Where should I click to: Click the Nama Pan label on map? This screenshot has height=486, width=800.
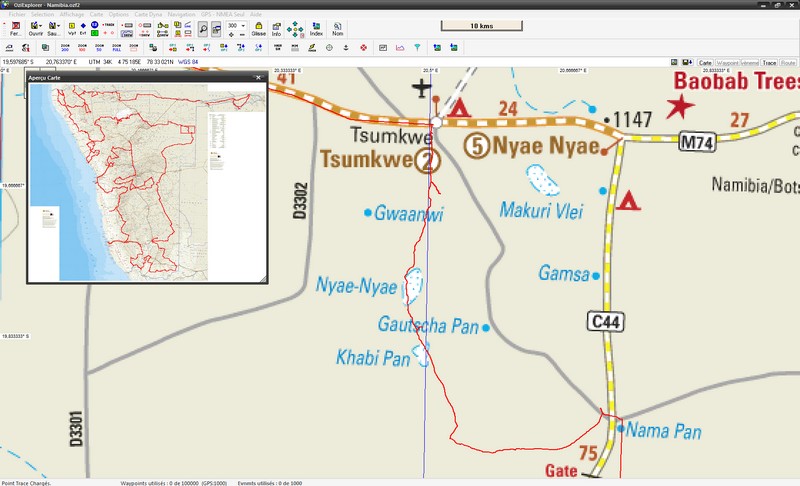pos(663,430)
